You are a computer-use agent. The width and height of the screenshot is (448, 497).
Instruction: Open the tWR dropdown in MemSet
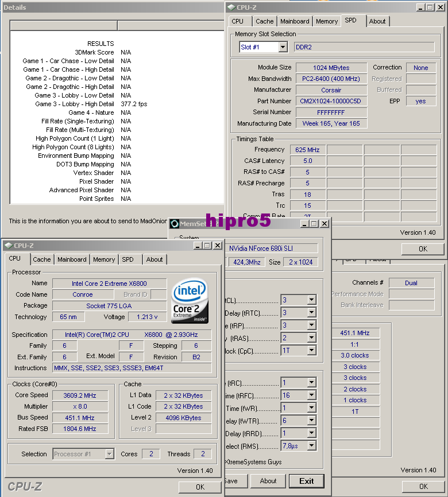[x=311, y=408]
